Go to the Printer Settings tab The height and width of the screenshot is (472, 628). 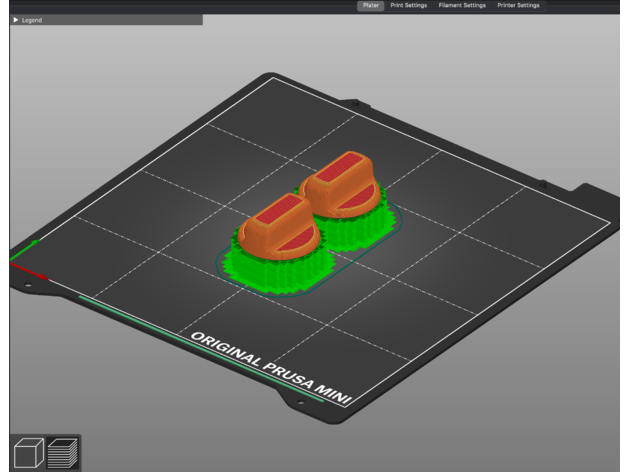[x=518, y=5]
